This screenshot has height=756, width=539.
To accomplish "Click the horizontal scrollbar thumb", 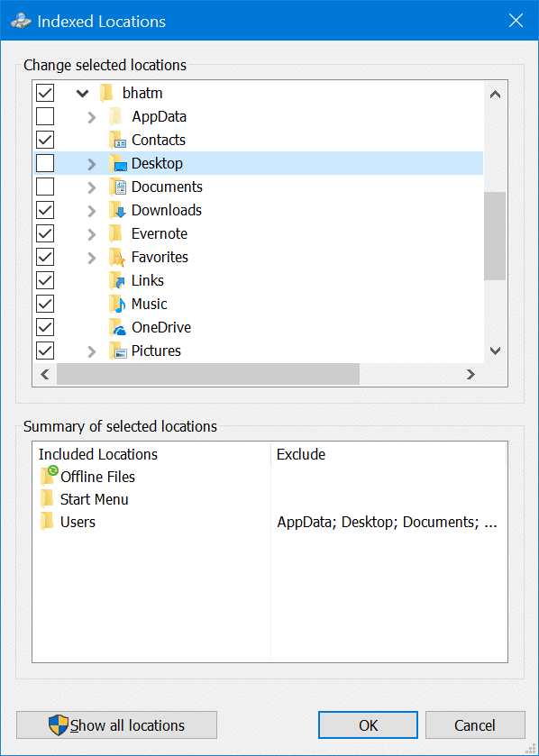I will coord(208,374).
